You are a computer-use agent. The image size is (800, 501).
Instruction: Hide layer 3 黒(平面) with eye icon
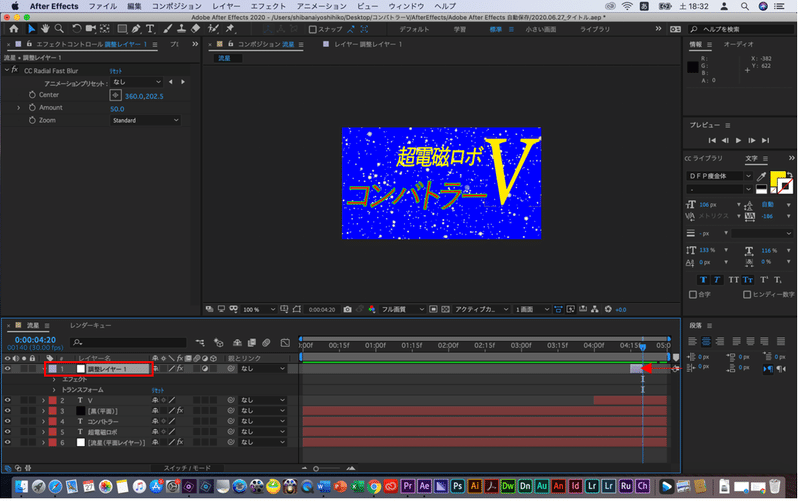(7, 411)
